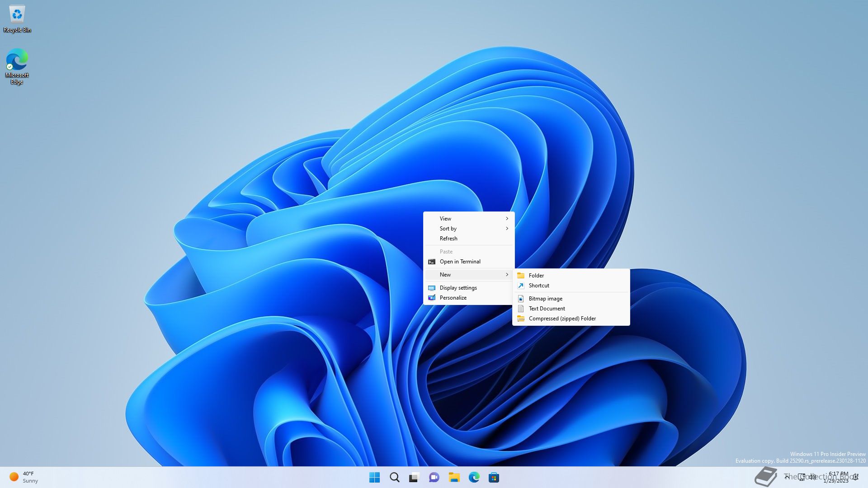Create a new Bitmap image

[571, 299]
